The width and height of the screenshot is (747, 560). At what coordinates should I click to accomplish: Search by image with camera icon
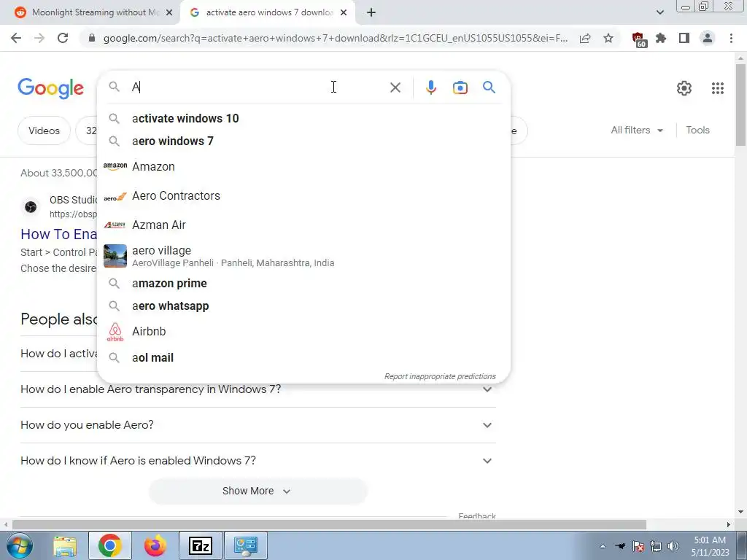click(460, 87)
